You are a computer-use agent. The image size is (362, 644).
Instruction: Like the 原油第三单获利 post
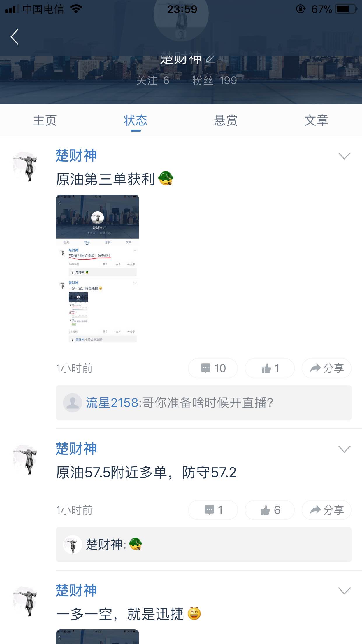pyautogui.click(x=270, y=368)
